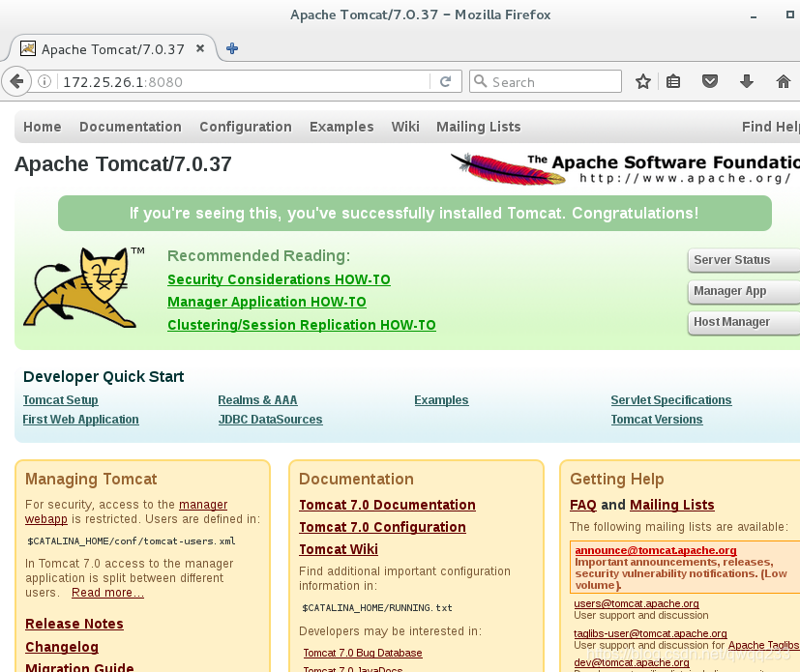The height and width of the screenshot is (672, 800).
Task: Open Documentation in the Tomcat nav bar
Action: [x=130, y=127]
